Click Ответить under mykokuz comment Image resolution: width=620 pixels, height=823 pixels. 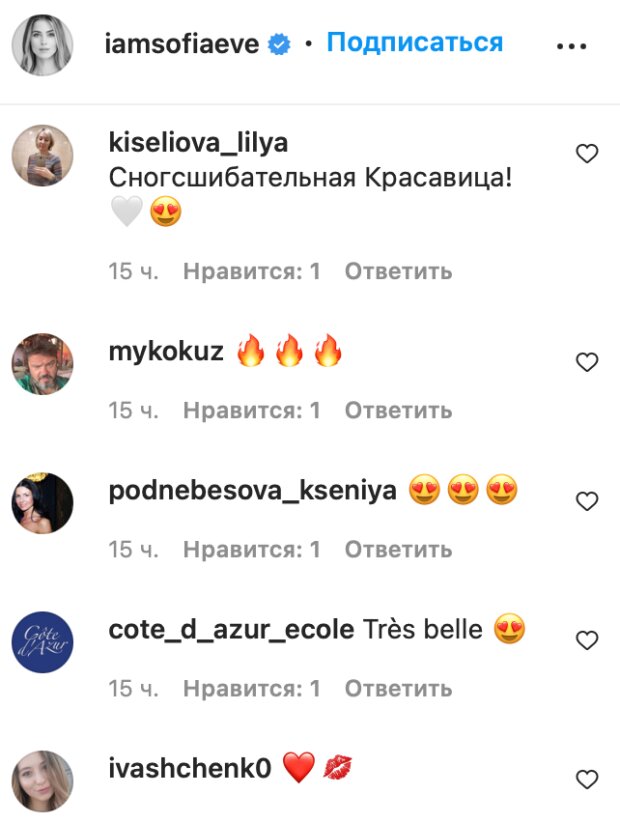(398, 410)
